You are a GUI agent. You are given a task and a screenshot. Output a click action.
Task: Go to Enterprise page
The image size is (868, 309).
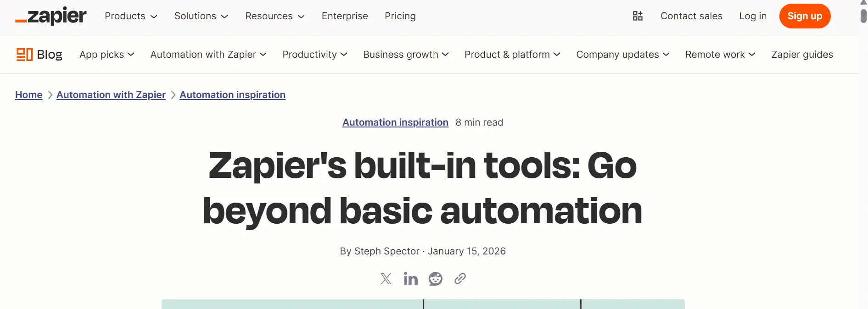pos(345,16)
